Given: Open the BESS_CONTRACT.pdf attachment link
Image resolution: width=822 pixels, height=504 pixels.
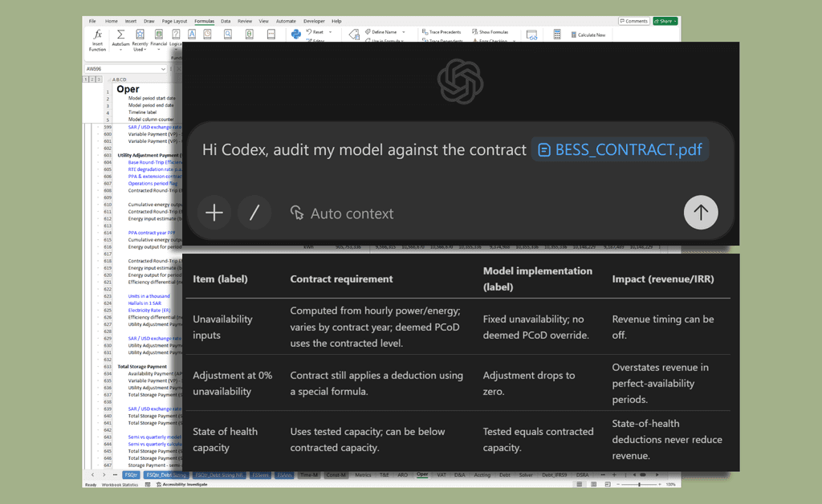Looking at the screenshot, I should click(621, 150).
